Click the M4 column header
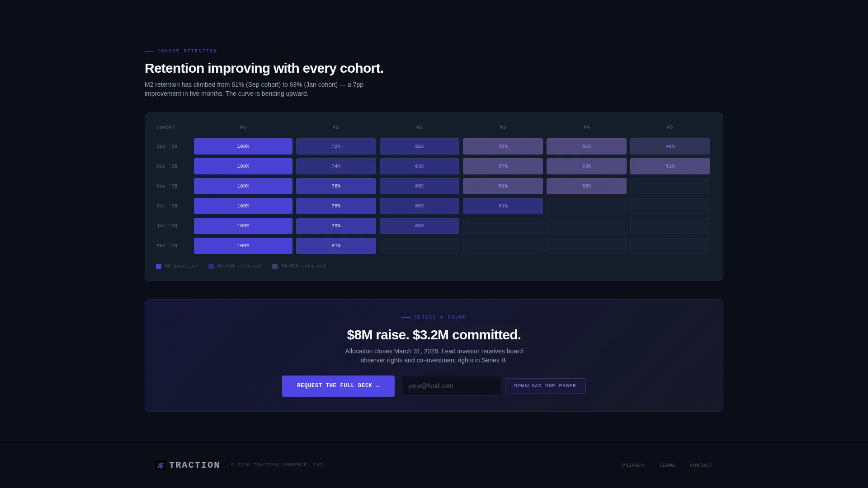 point(586,127)
